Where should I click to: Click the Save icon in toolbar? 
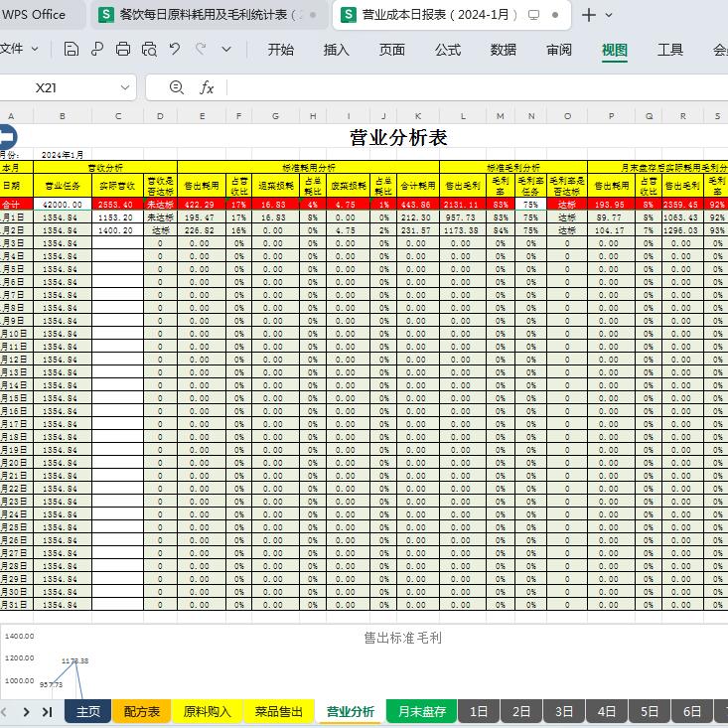pyautogui.click(x=72, y=50)
